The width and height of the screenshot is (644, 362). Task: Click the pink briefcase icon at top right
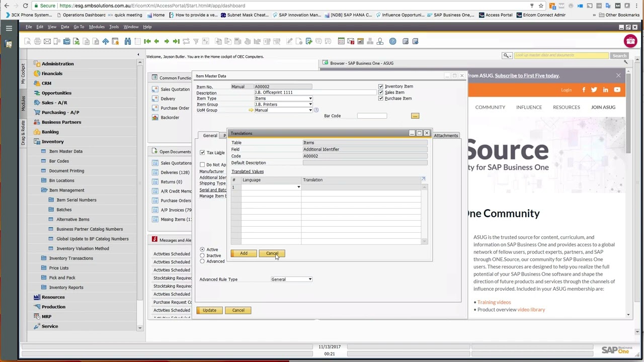(x=630, y=41)
